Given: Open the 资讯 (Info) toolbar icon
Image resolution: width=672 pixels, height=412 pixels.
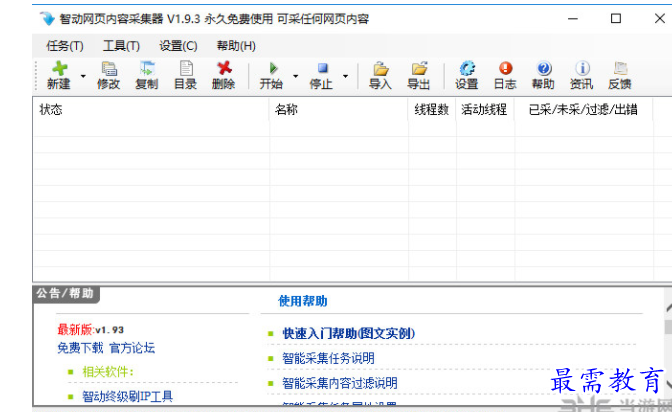Looking at the screenshot, I should coord(582,75).
